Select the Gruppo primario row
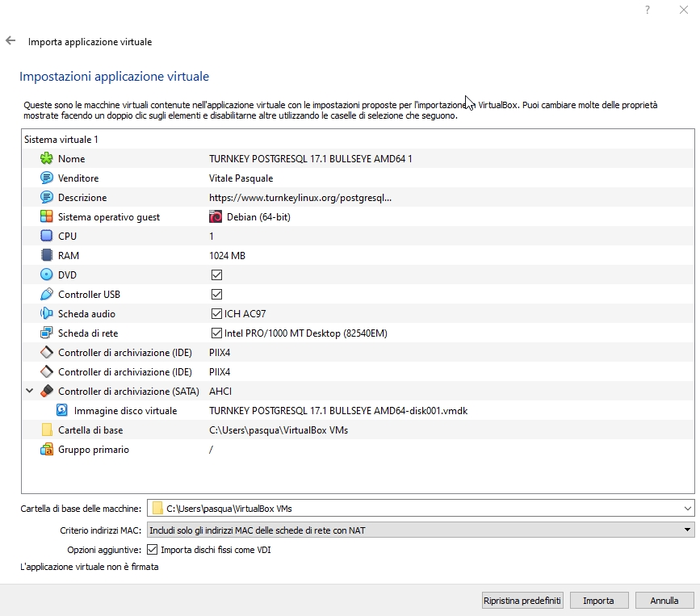This screenshot has width=700, height=616. [x=93, y=450]
